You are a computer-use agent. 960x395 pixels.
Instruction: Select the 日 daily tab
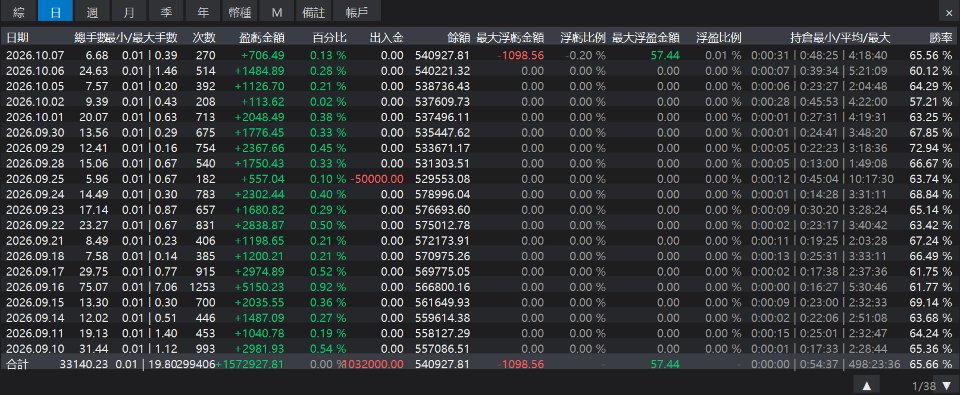[x=56, y=11]
